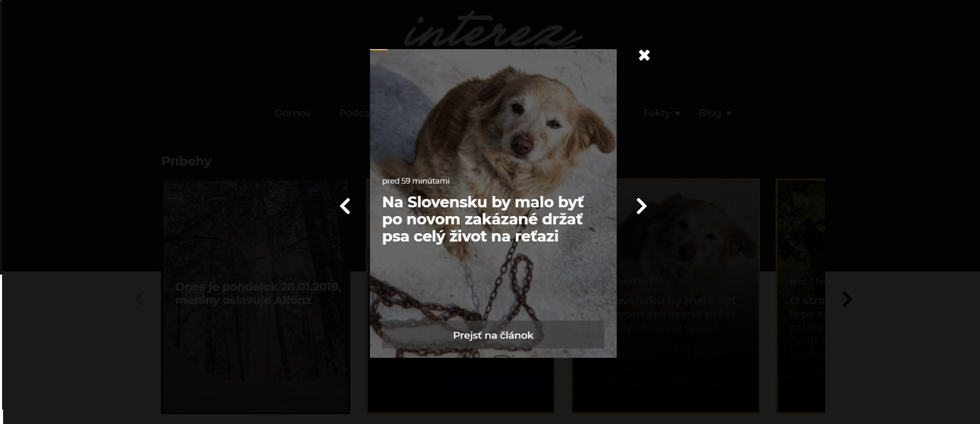Expand the Fakty dropdown arrow
The height and width of the screenshot is (424, 980).
pos(677,113)
